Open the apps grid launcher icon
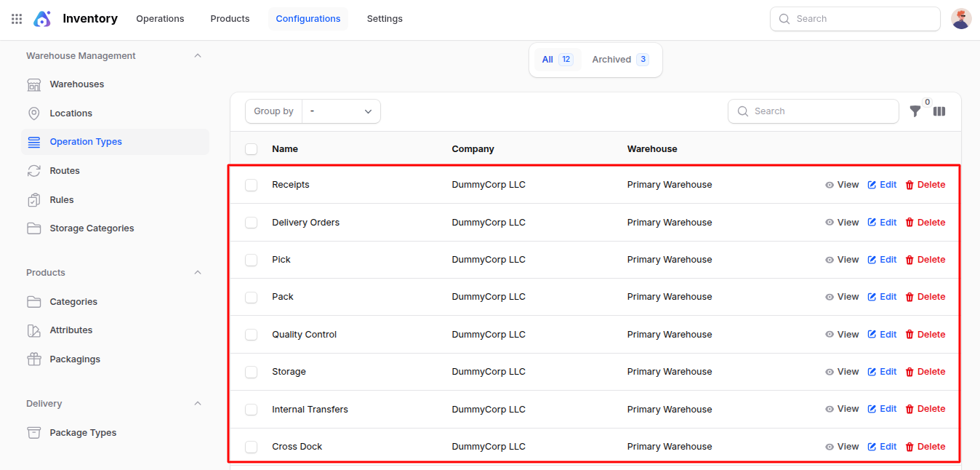Viewport: 980px width, 470px height. pos(17,19)
